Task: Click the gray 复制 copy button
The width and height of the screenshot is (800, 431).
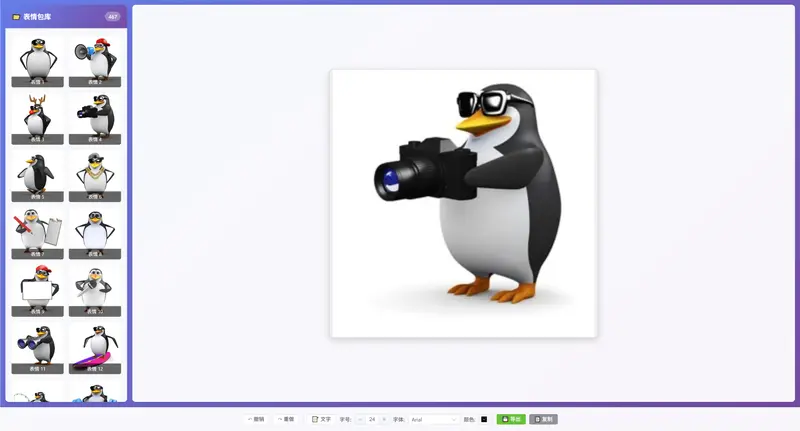Action: coord(543,419)
